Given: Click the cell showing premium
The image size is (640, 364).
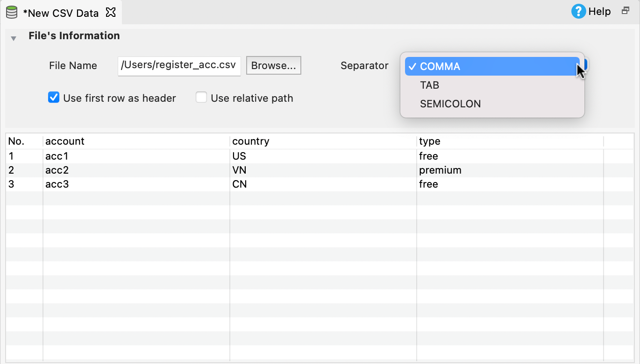Looking at the screenshot, I should 440,170.
